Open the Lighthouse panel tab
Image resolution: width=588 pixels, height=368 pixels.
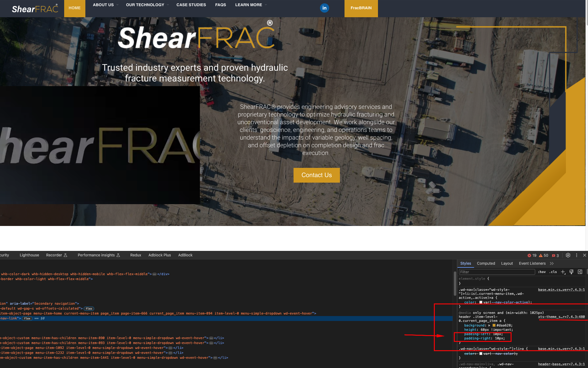tap(29, 255)
